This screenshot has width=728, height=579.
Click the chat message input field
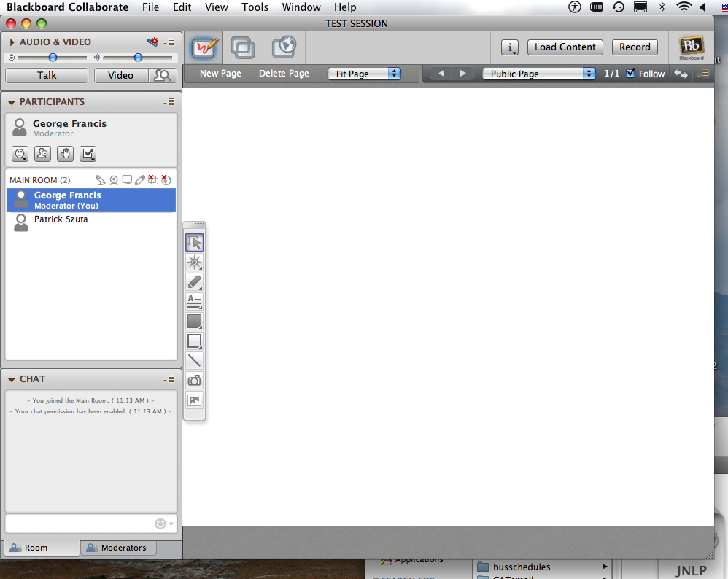pos(79,524)
